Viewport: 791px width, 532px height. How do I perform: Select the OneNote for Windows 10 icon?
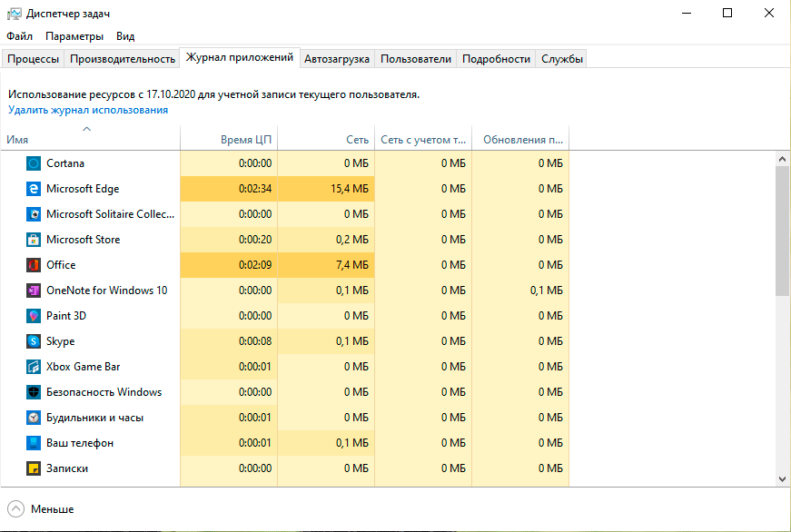[34, 291]
